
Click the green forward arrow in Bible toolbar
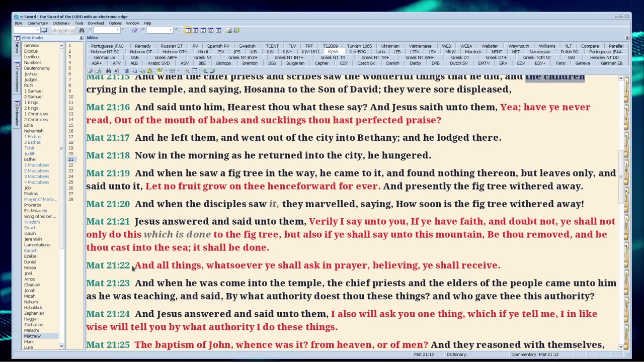click(212, 71)
